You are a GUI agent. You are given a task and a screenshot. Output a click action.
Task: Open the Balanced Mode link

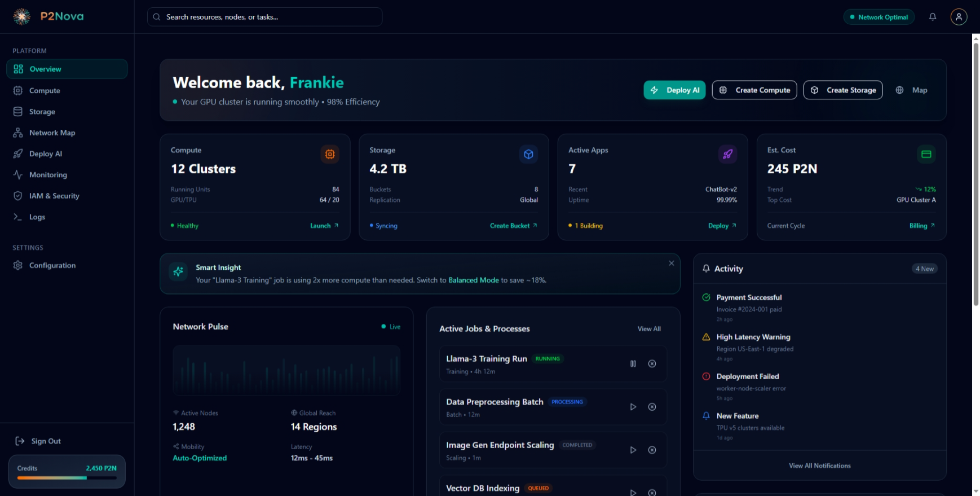click(x=473, y=280)
